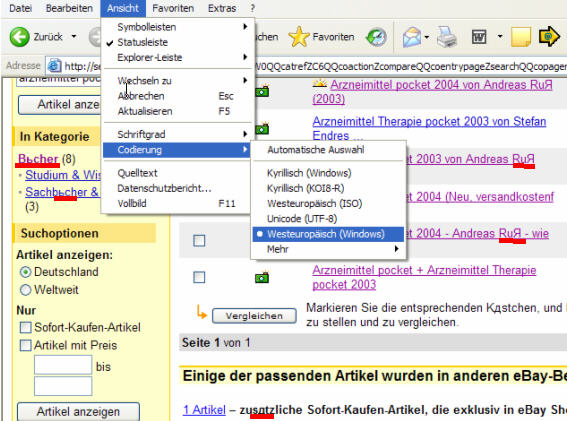This screenshot has width=567, height=421.
Task: Choose Abbrechen in Ansicht menu
Action: click(177, 96)
